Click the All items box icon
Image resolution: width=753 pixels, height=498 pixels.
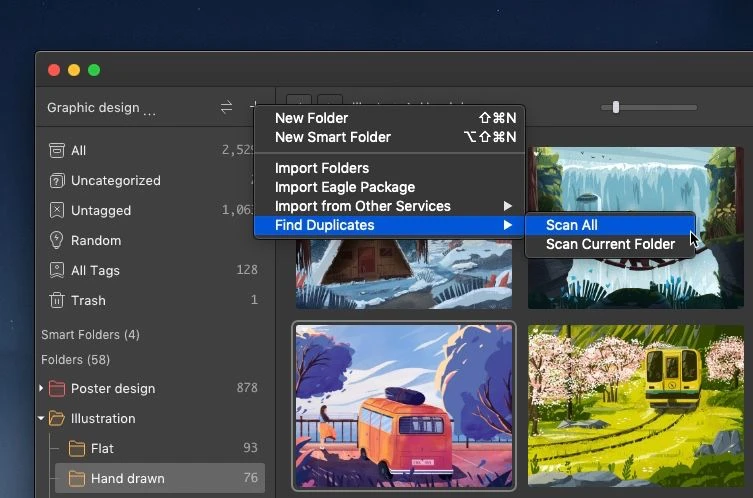click(57, 150)
